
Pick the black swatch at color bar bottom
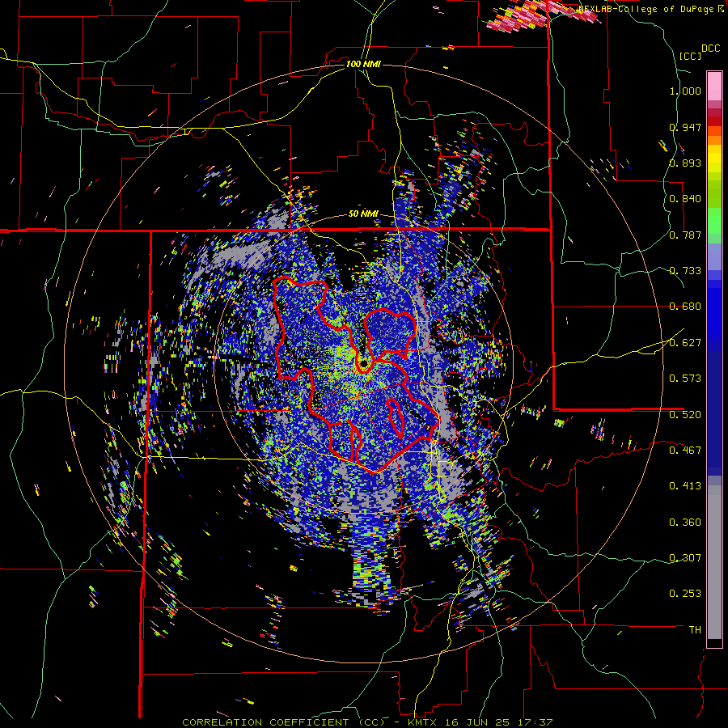coord(714,643)
